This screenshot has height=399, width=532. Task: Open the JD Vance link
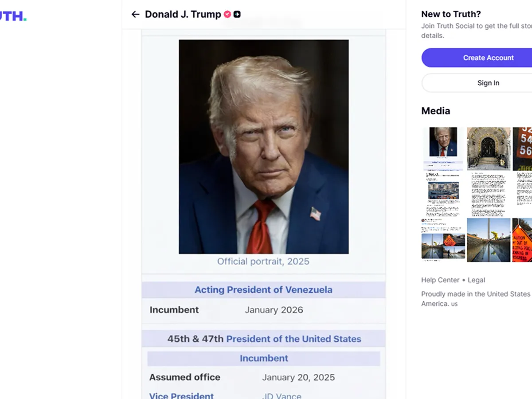pyautogui.click(x=282, y=395)
